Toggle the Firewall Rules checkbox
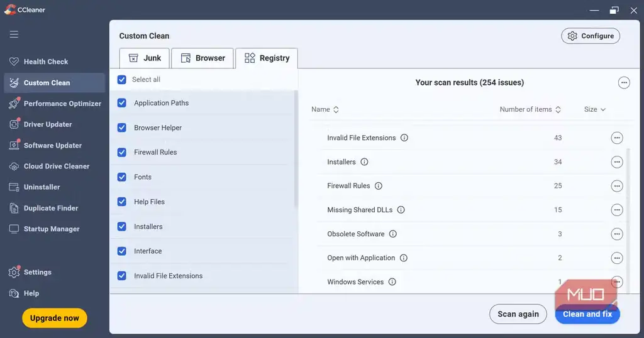 click(x=122, y=152)
